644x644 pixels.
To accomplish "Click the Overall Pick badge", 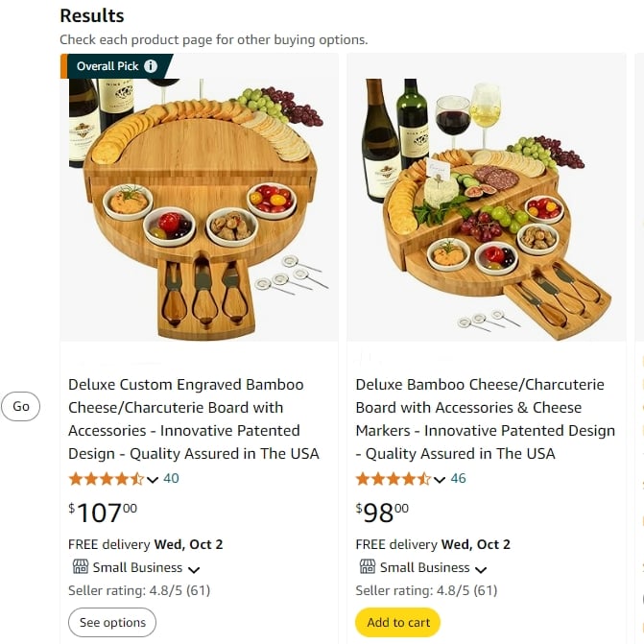I will pyautogui.click(x=107, y=66).
